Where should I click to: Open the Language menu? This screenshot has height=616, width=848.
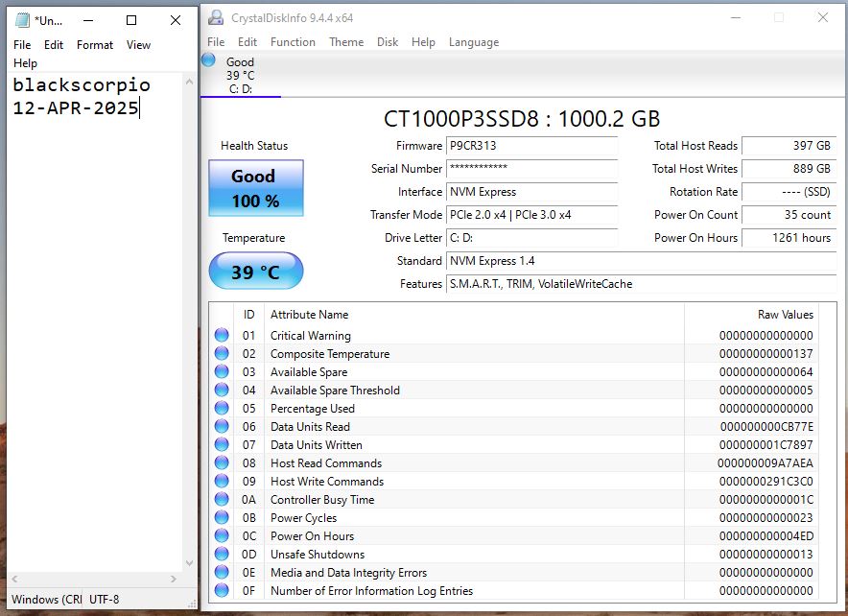474,42
